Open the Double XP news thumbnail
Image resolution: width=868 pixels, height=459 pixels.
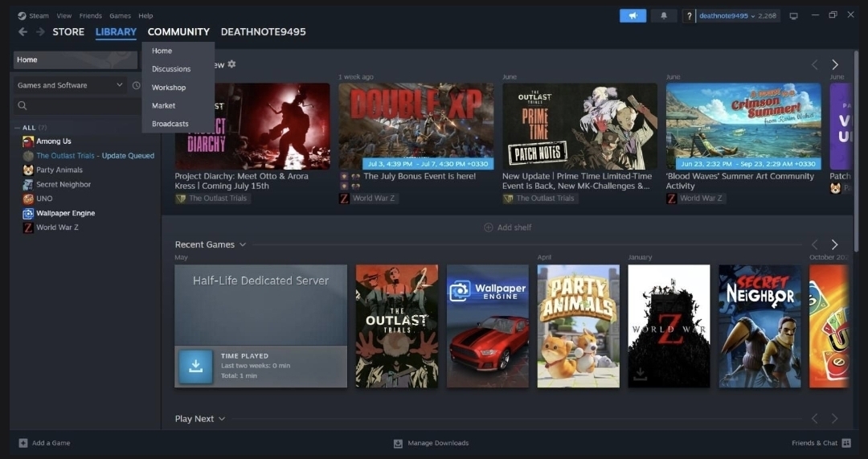[x=416, y=126]
